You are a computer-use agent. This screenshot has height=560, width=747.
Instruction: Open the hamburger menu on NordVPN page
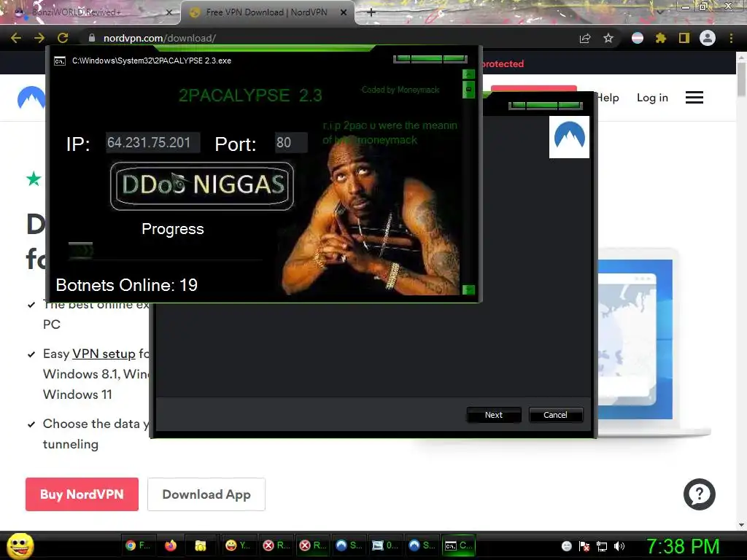[694, 98]
